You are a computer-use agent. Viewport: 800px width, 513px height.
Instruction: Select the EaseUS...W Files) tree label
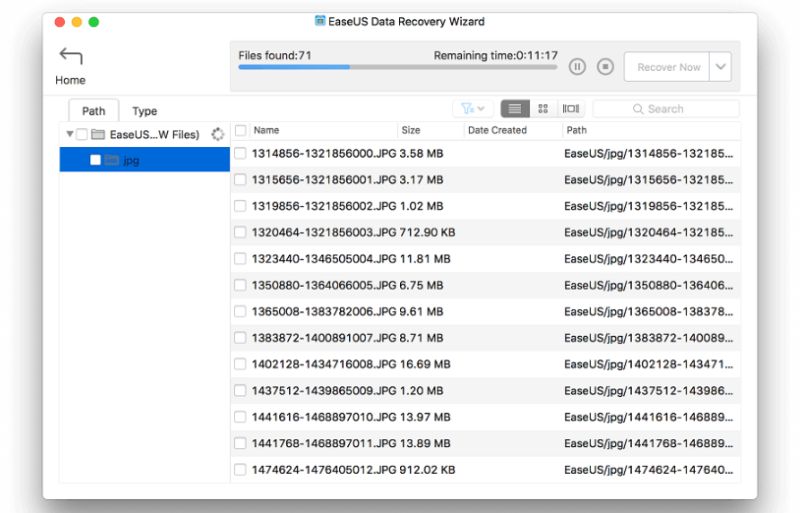pyautogui.click(x=155, y=134)
